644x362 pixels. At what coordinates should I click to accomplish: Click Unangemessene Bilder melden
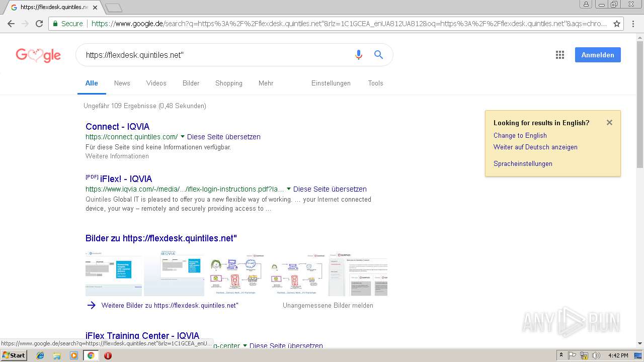pyautogui.click(x=328, y=305)
